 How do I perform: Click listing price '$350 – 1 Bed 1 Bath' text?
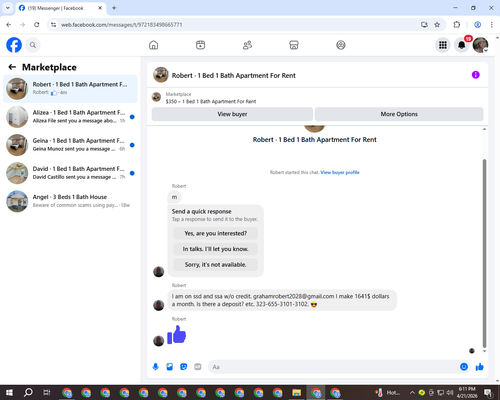point(211,101)
